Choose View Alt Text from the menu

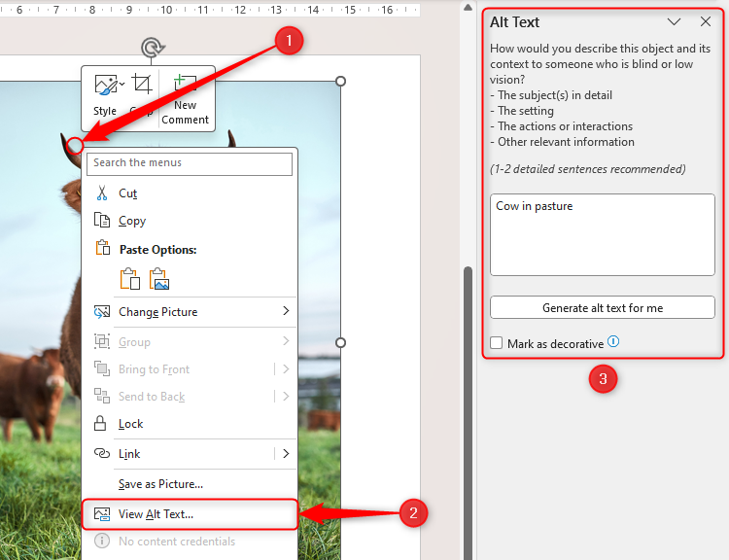pyautogui.click(x=156, y=514)
